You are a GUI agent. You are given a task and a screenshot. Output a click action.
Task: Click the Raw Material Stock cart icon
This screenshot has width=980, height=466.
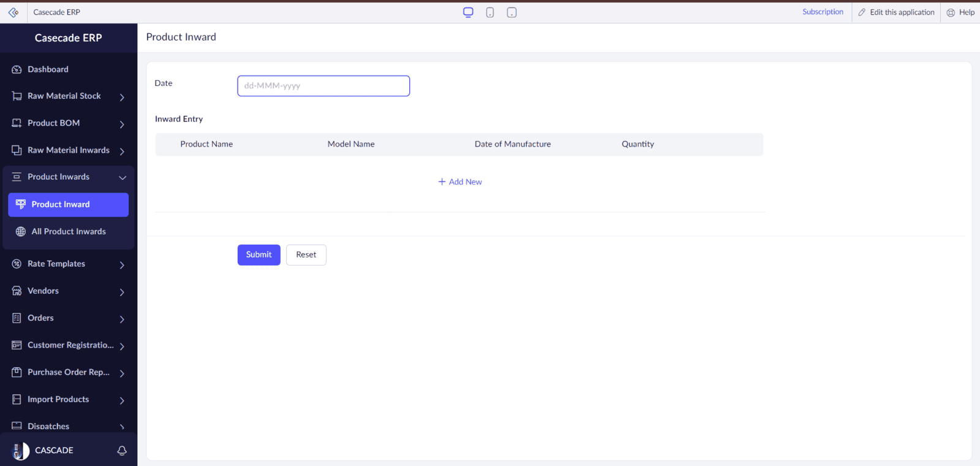pyautogui.click(x=17, y=96)
